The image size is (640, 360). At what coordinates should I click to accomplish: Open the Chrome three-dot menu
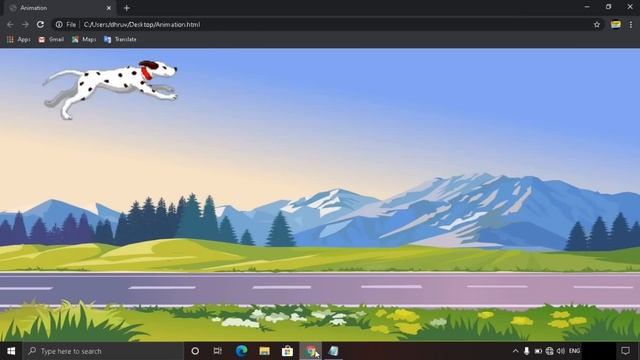(631, 24)
